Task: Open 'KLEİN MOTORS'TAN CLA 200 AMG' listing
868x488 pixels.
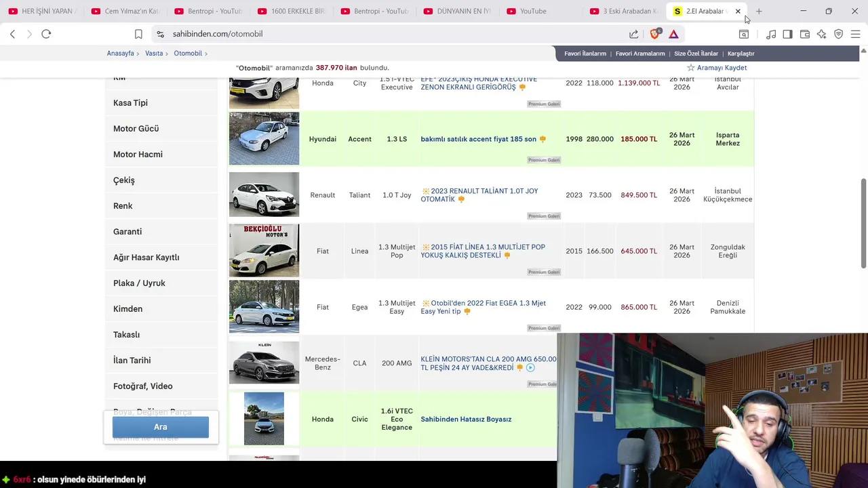Action: coord(488,363)
